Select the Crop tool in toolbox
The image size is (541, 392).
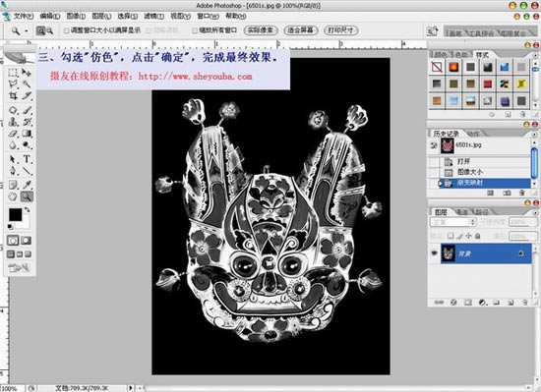coord(13,95)
